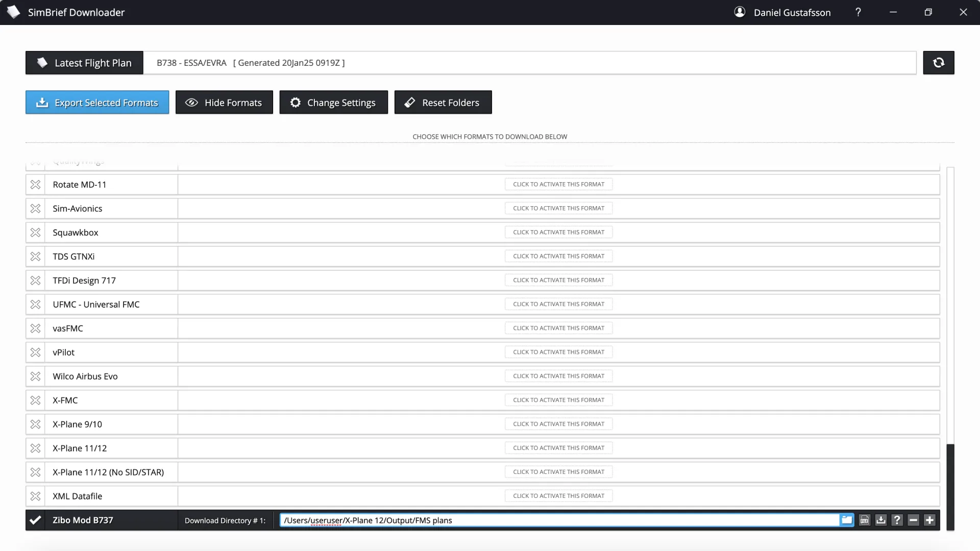This screenshot has height=551, width=980.
Task: Click the FILE name icon for Zibo
Action: (864, 520)
